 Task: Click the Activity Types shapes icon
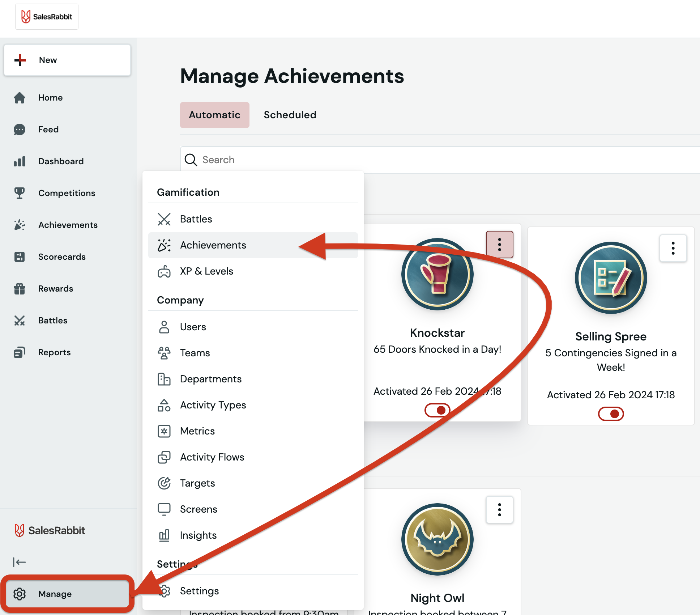tap(164, 405)
